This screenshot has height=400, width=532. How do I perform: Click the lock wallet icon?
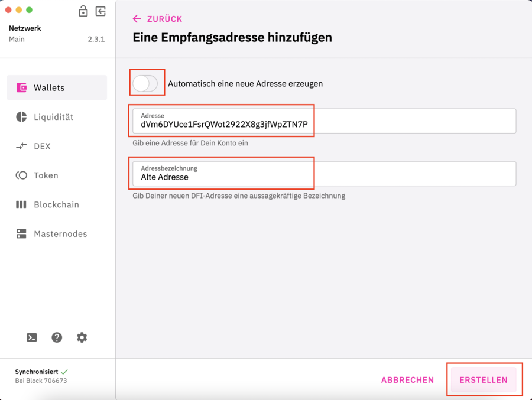(x=83, y=11)
